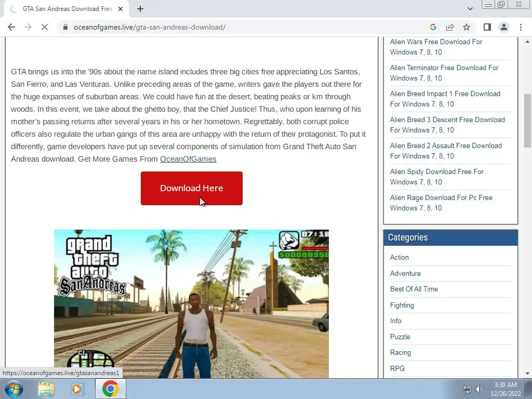The width and height of the screenshot is (532, 399).
Task: Select the Info category
Action: pos(395,321)
